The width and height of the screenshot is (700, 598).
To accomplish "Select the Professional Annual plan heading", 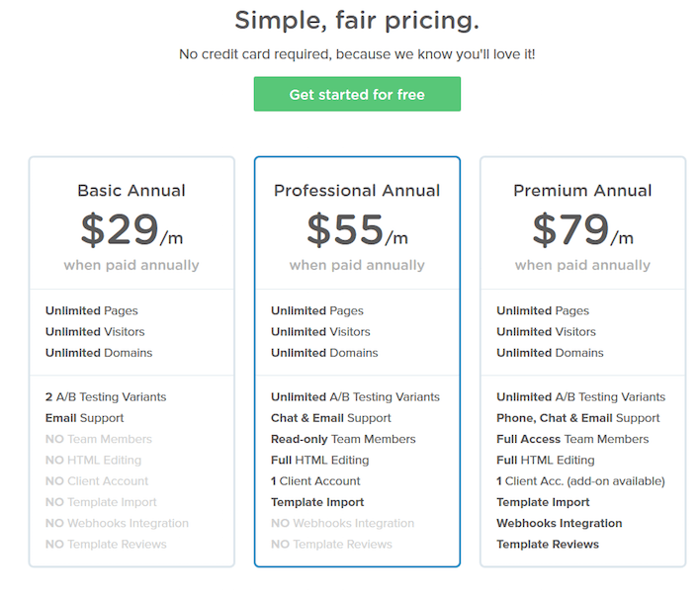I will tap(357, 191).
